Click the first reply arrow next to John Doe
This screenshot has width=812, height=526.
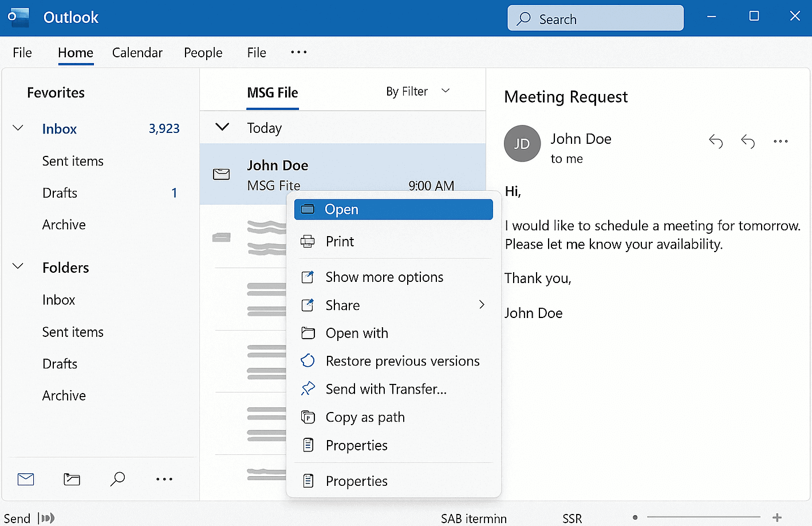click(716, 141)
